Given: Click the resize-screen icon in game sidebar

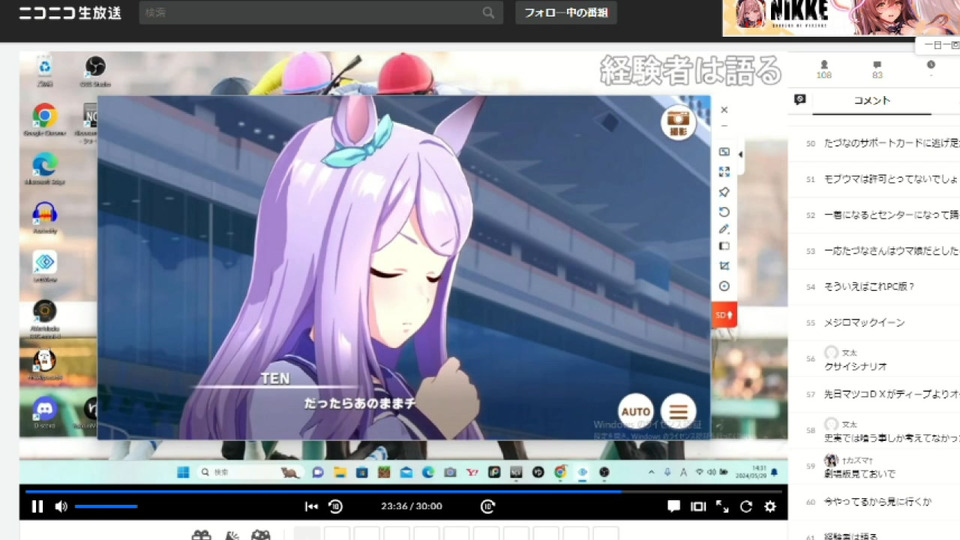Looking at the screenshot, I should [x=724, y=151].
